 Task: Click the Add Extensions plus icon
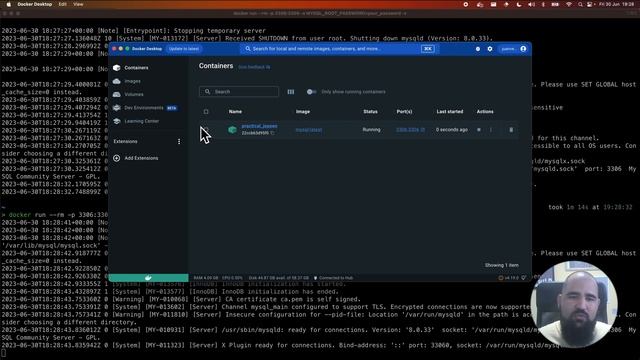pos(117,158)
